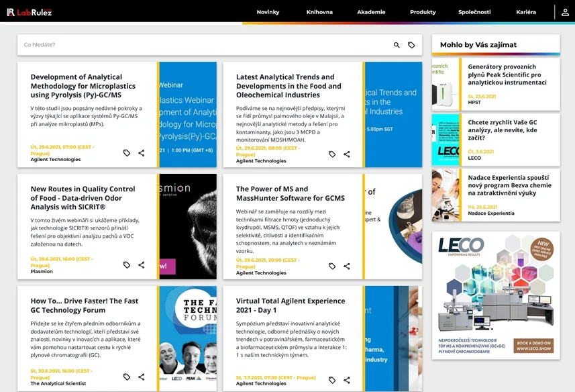Screen dimensions: 575x392
Task: Focus the 'Co hledáte?' search field
Action: [205, 45]
